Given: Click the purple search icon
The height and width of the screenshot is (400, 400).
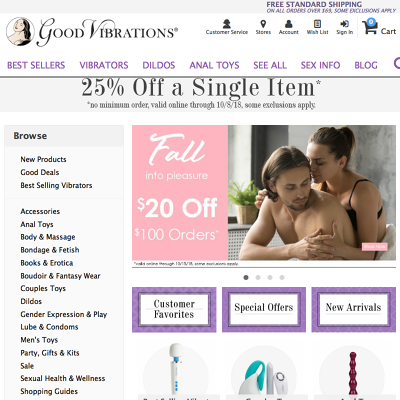Looking at the screenshot, I should point(397,63).
